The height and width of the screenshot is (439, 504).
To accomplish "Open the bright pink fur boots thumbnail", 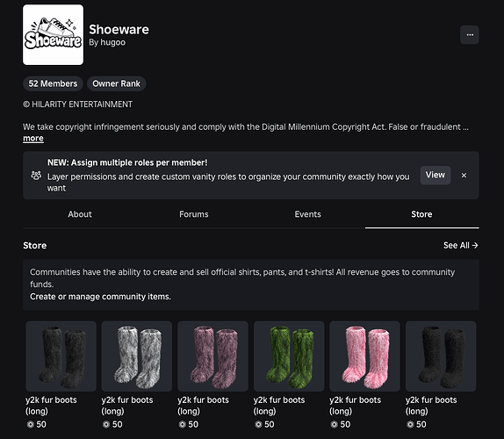I will pos(364,356).
